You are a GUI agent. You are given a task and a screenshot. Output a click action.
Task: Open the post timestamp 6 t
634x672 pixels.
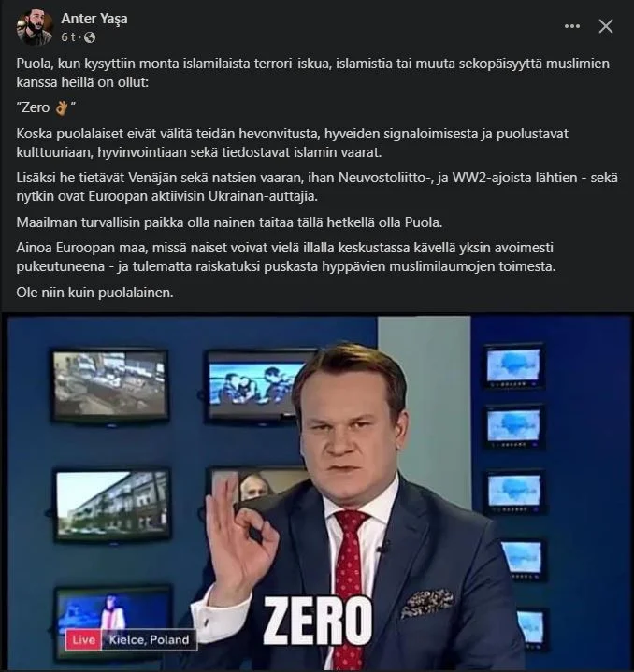click(x=68, y=37)
